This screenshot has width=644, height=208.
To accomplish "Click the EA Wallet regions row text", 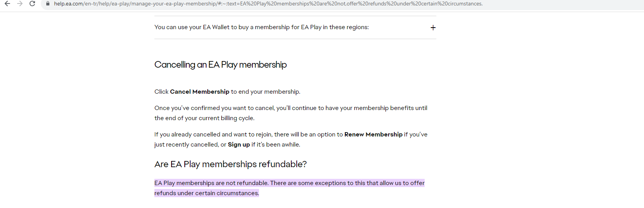I will 261,27.
